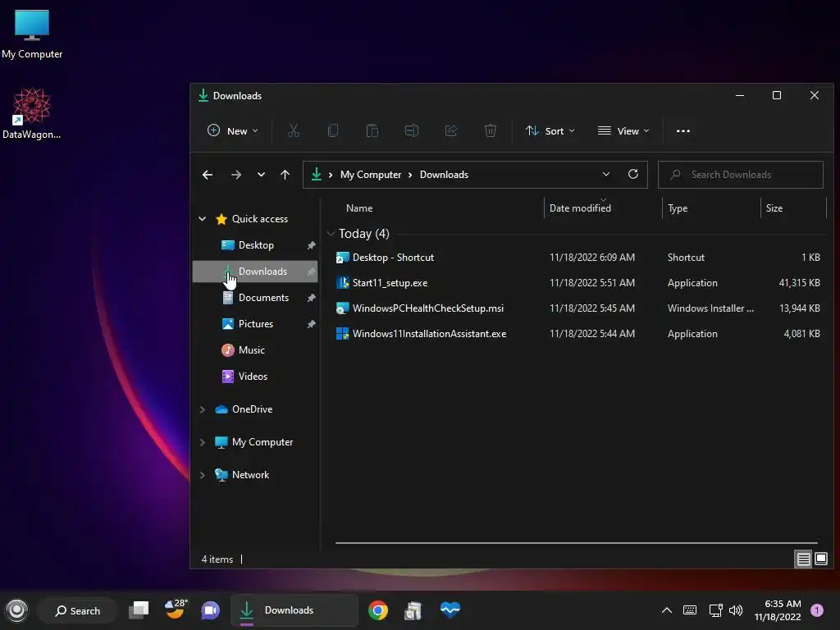This screenshot has height=630, width=840.
Task: Open the weather widget showing 28°
Action: (x=176, y=609)
